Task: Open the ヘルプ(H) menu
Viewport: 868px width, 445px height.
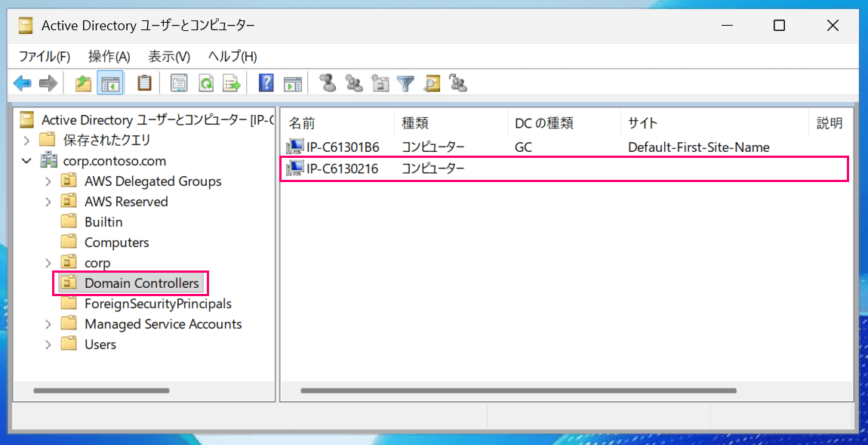Action: click(x=232, y=56)
